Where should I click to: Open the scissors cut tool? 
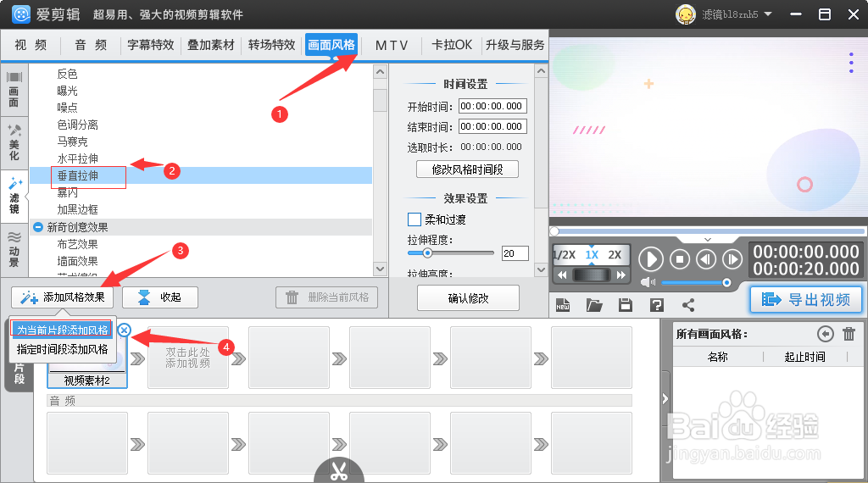[x=339, y=471]
